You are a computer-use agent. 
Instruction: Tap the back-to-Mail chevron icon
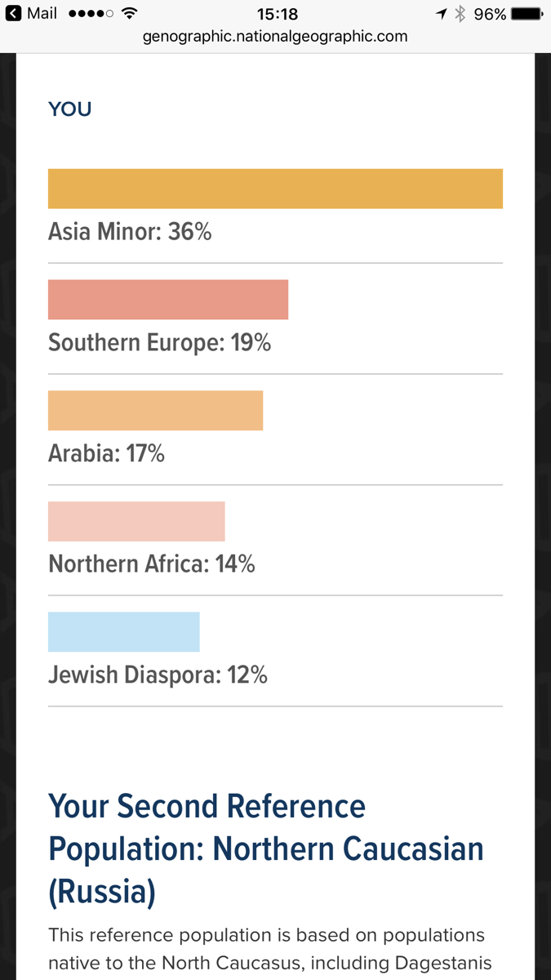click(x=13, y=14)
